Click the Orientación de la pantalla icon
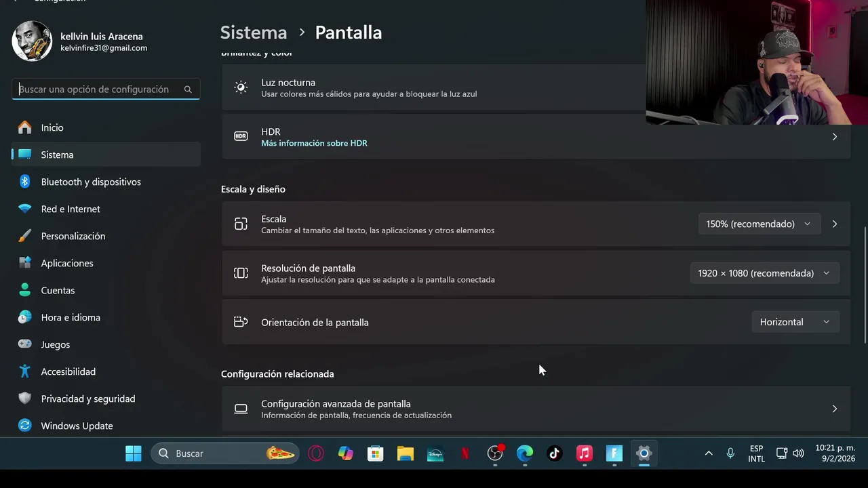868x488 pixels. tap(241, 322)
